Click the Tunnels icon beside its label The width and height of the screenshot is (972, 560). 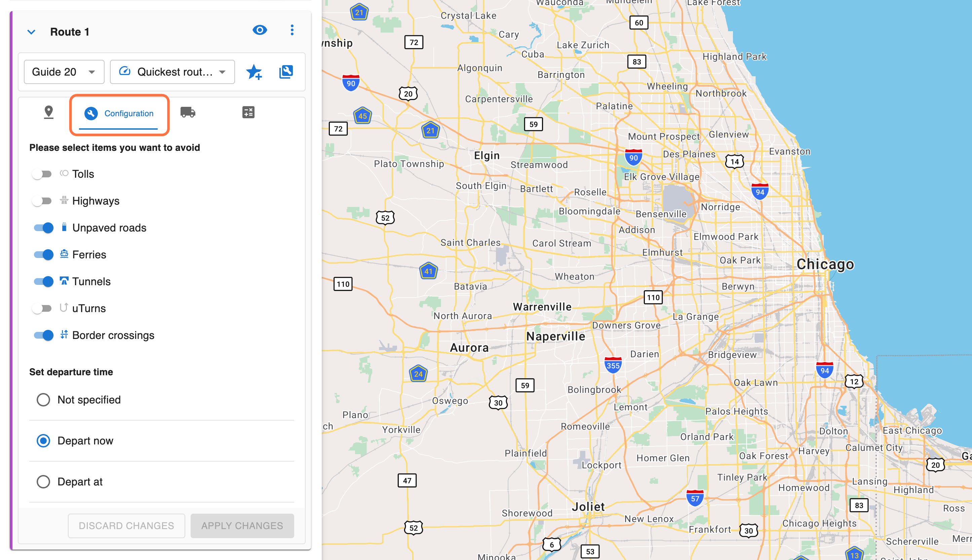64,281
